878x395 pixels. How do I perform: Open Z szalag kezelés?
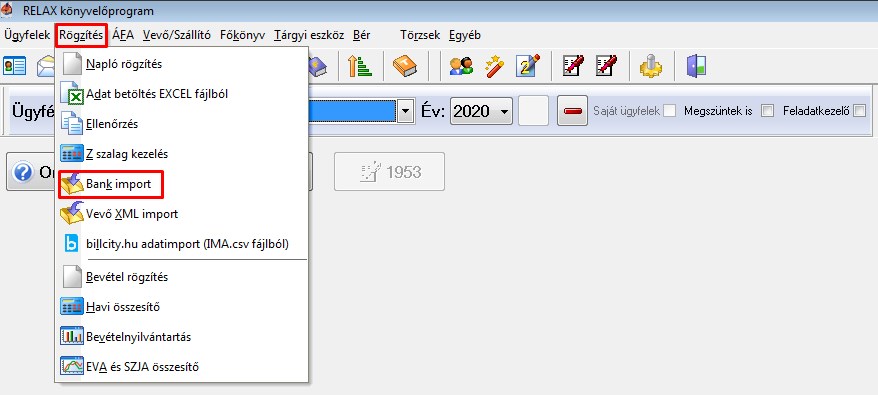[x=181, y=154]
